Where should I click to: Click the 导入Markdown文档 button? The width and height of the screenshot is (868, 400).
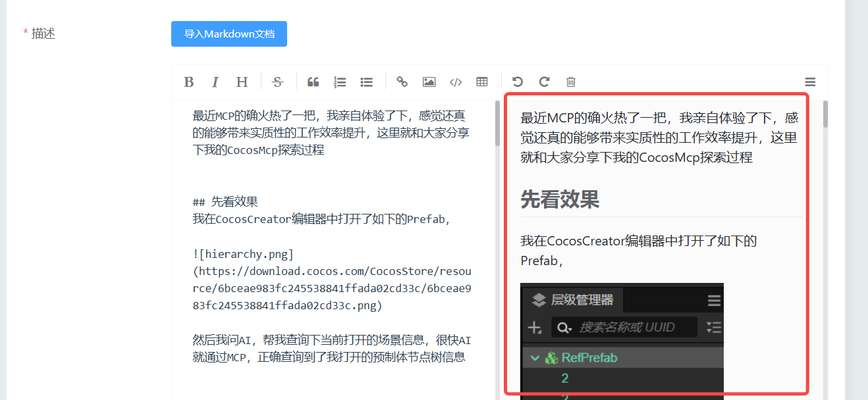(229, 34)
